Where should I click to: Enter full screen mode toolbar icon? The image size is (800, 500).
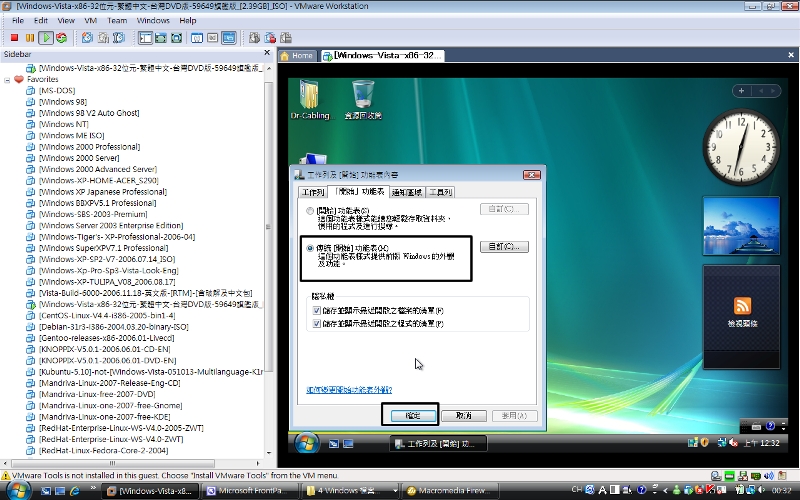(177, 38)
